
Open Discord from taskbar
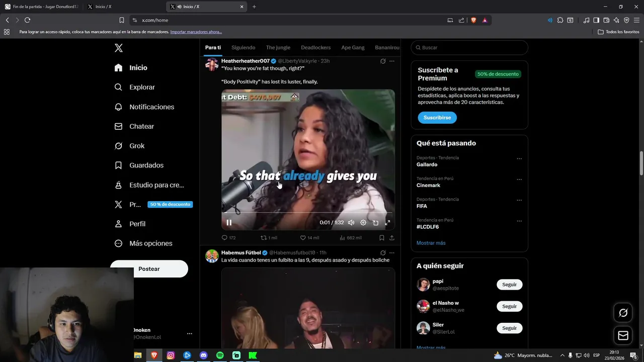click(203, 355)
